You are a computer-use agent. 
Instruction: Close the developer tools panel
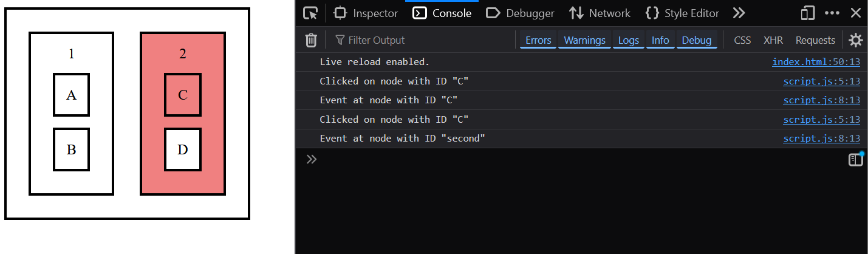855,13
